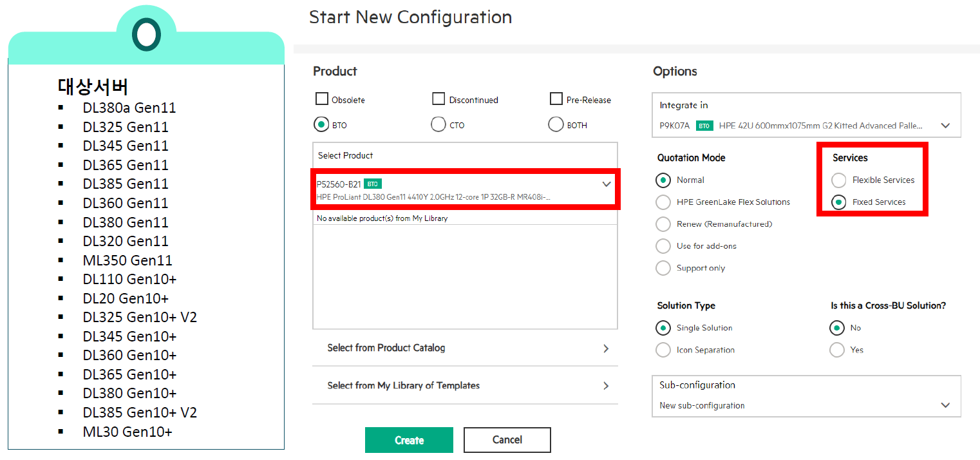Open the Sub-configuration dropdown

pos(945,405)
